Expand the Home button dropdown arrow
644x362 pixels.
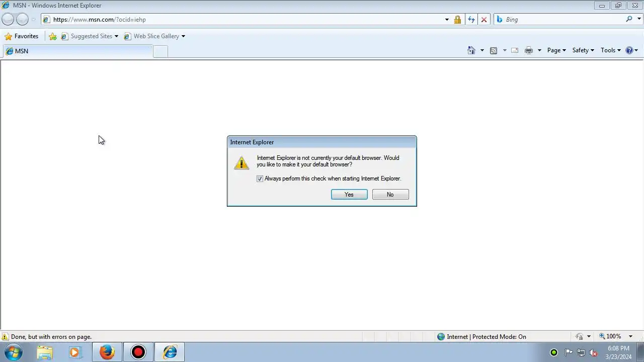pyautogui.click(x=482, y=50)
